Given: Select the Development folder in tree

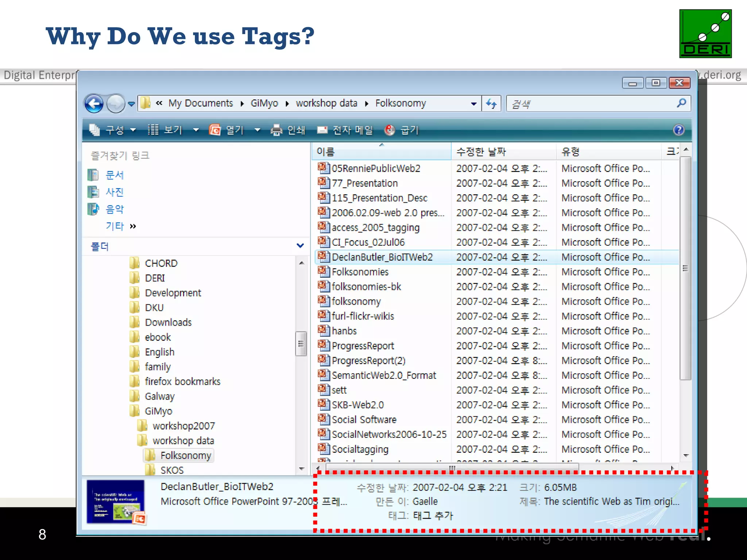Looking at the screenshot, I should pyautogui.click(x=173, y=293).
